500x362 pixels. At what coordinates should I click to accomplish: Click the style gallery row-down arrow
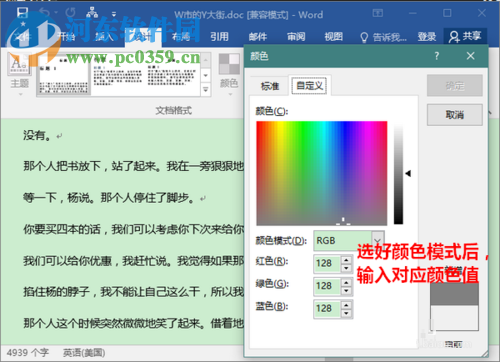(x=206, y=76)
